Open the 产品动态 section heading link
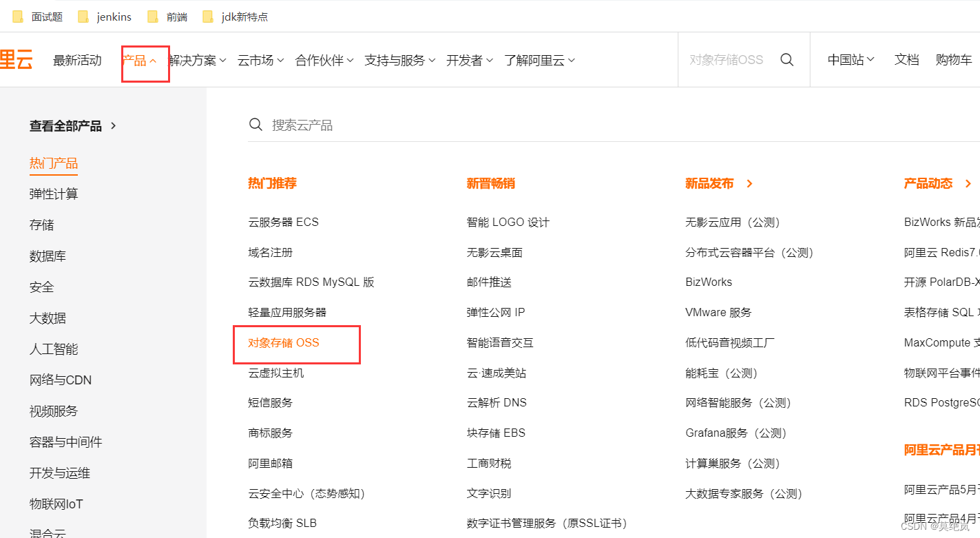Screen dimensions: 980x538 [937, 183]
